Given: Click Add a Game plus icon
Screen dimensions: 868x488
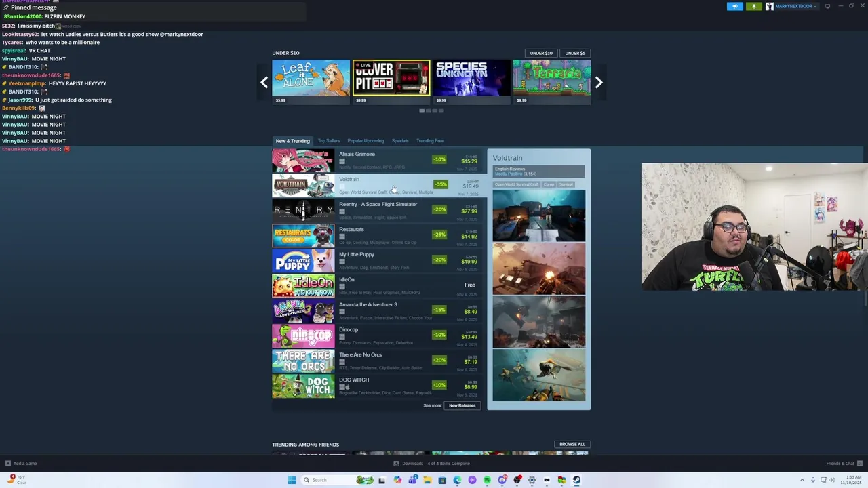Looking at the screenshot, I should pos(8,464).
